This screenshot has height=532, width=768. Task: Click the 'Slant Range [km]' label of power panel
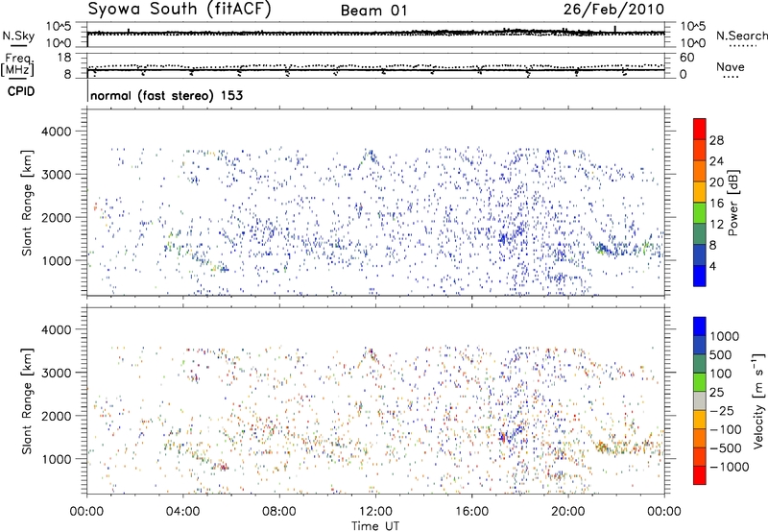tap(27, 203)
